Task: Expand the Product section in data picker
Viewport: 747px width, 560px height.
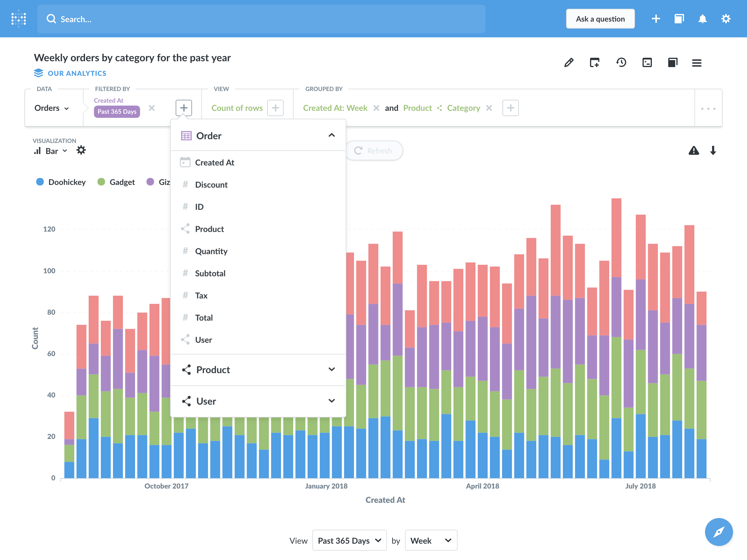Action: [x=332, y=370]
